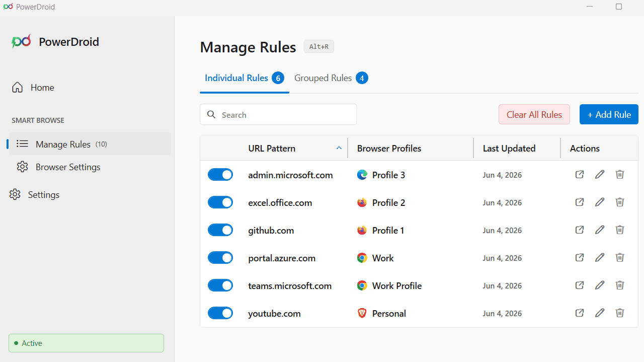
Task: Click Profile 1 for github.com
Action: pyautogui.click(x=388, y=230)
